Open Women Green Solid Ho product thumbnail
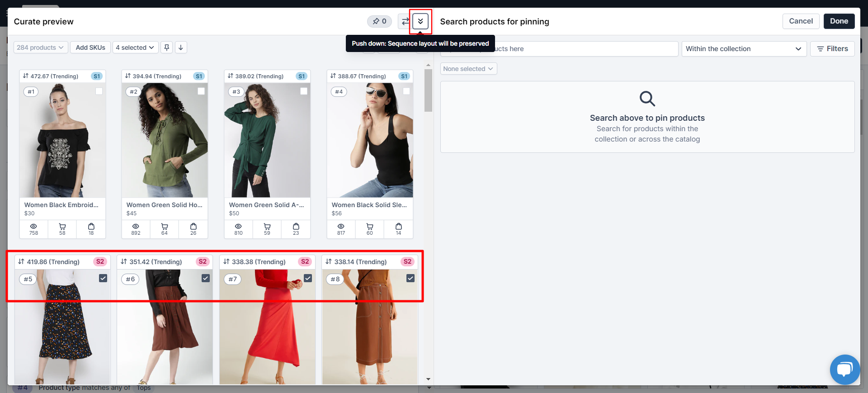868x393 pixels. tap(165, 140)
